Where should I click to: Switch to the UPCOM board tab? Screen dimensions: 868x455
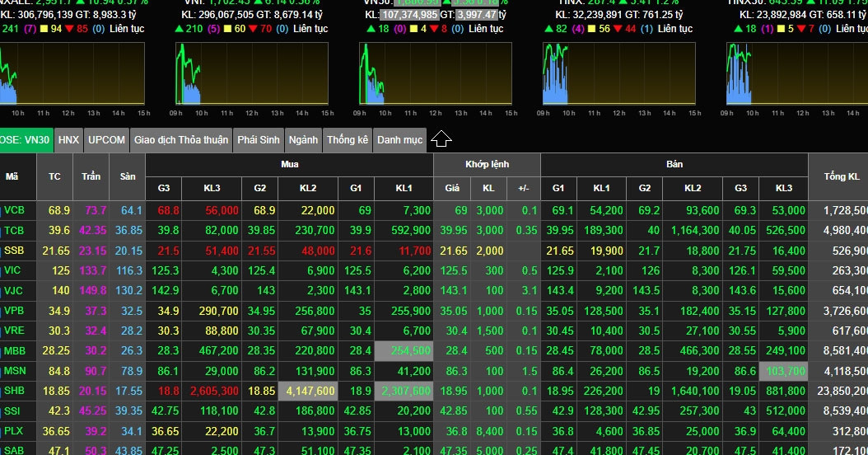[107, 140]
